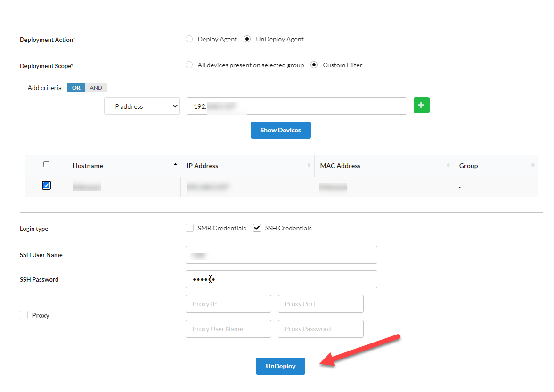Disable the SSH Credentials checkbox
The height and width of the screenshot is (392, 554).
click(257, 228)
